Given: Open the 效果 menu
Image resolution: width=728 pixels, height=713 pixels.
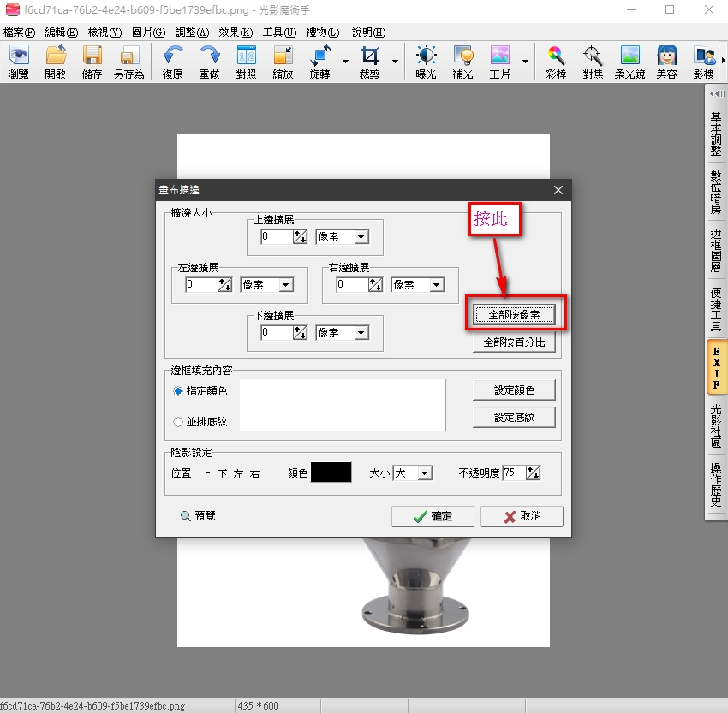Looking at the screenshot, I should tap(236, 33).
